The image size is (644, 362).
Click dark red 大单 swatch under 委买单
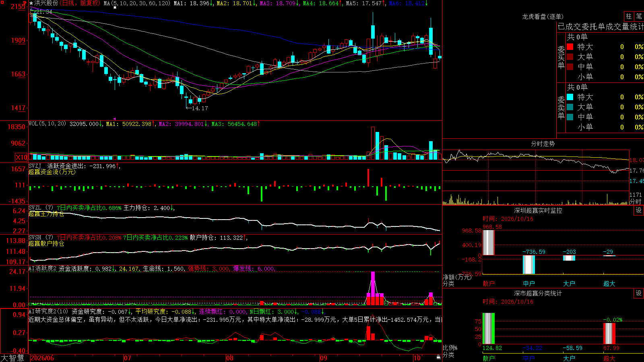tap(570, 57)
